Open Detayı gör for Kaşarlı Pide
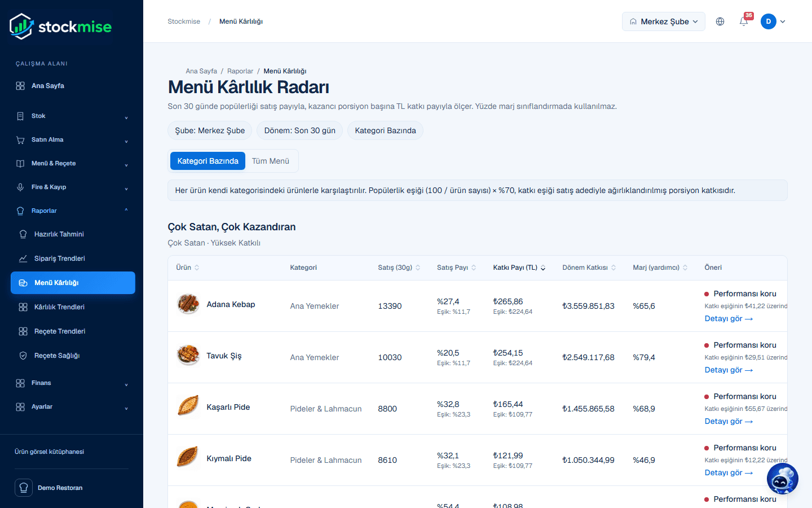The height and width of the screenshot is (508, 812). tap(729, 421)
